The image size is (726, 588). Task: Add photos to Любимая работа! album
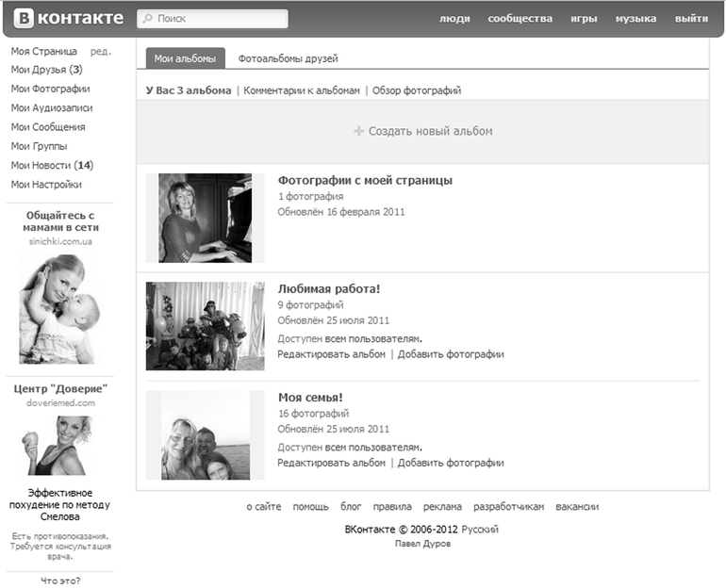pos(451,354)
